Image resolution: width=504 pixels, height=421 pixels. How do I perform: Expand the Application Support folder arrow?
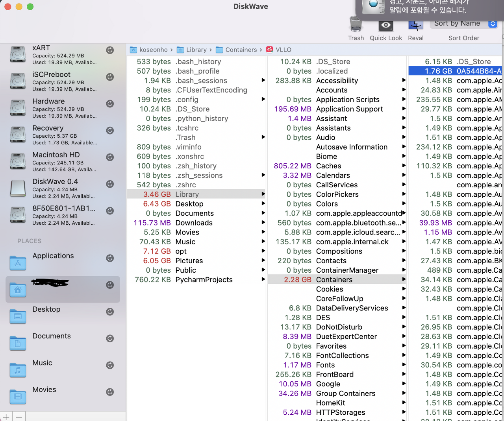coord(404,109)
